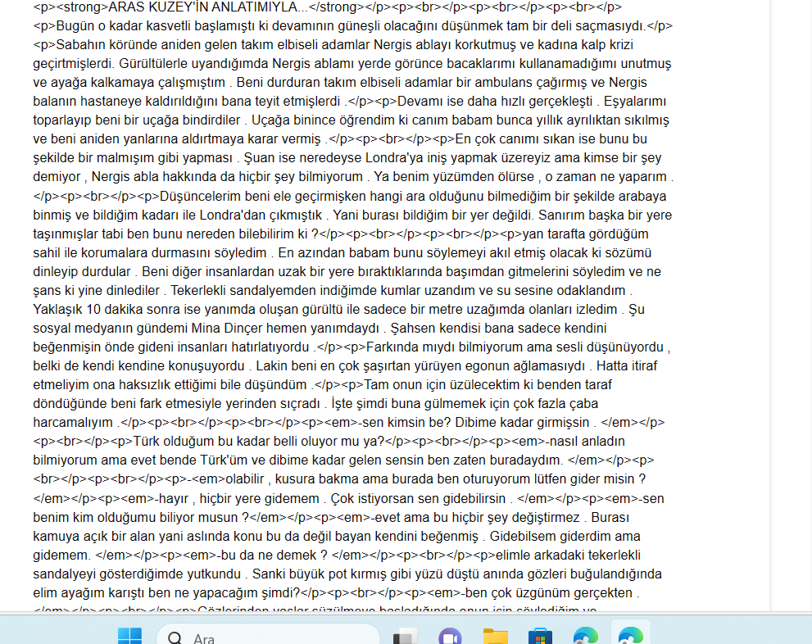The width and height of the screenshot is (812, 644).
Task: Click the words "Bugün o kadar kasvetli"
Action: (x=124, y=26)
